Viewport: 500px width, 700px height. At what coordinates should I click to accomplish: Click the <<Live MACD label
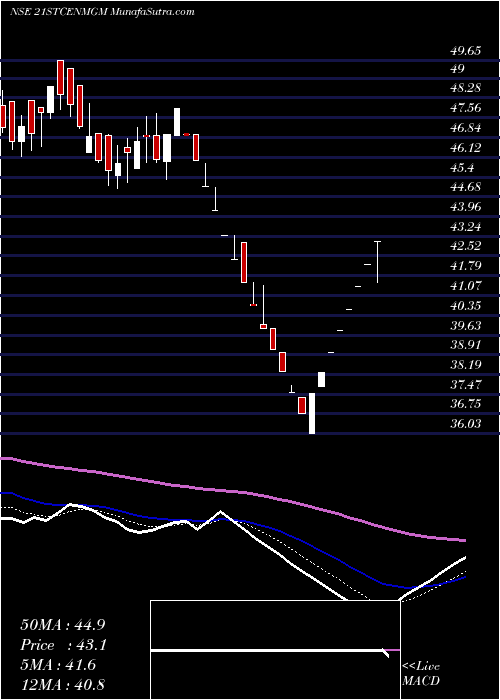421,674
